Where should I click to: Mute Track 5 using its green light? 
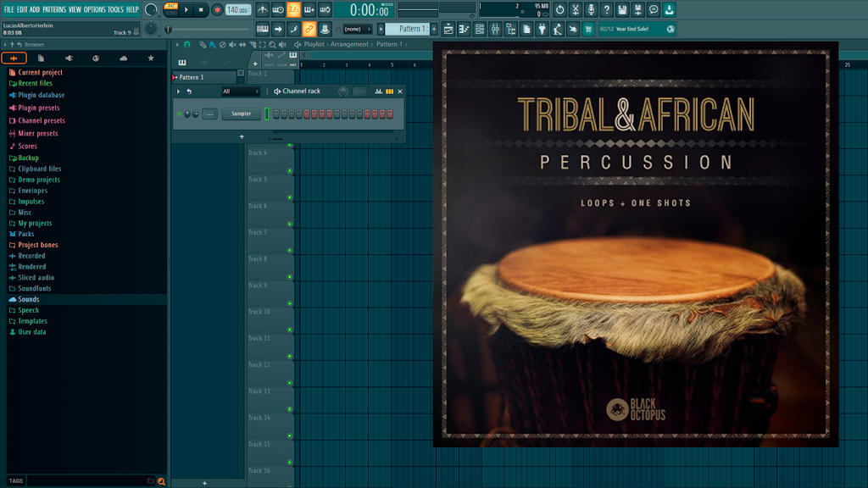pyautogui.click(x=290, y=197)
